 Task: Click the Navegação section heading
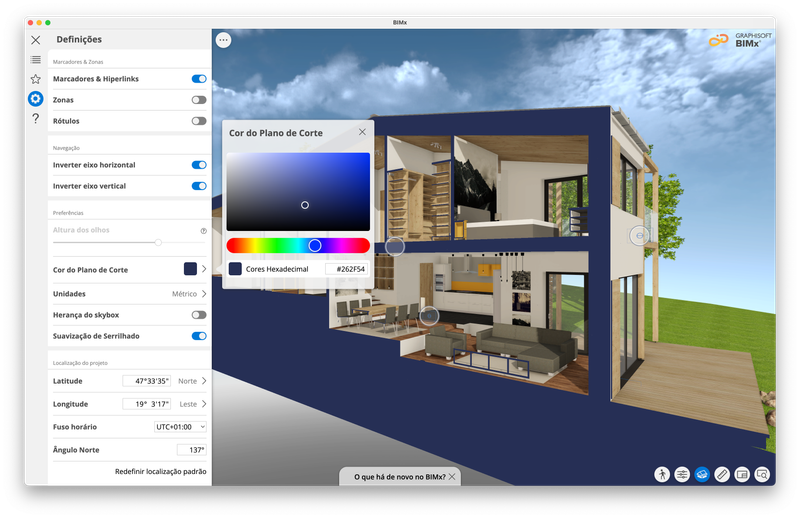66,148
